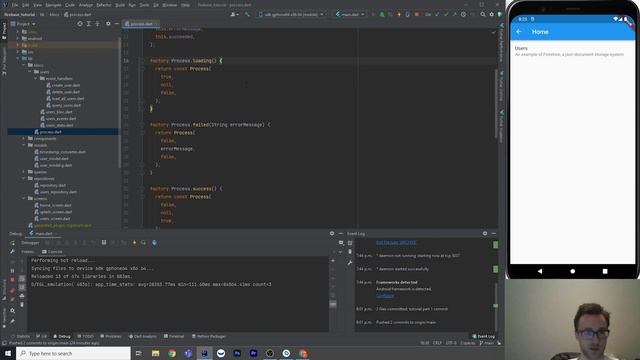Open the File menu
The width and height of the screenshot is (640, 360).
point(15,5)
